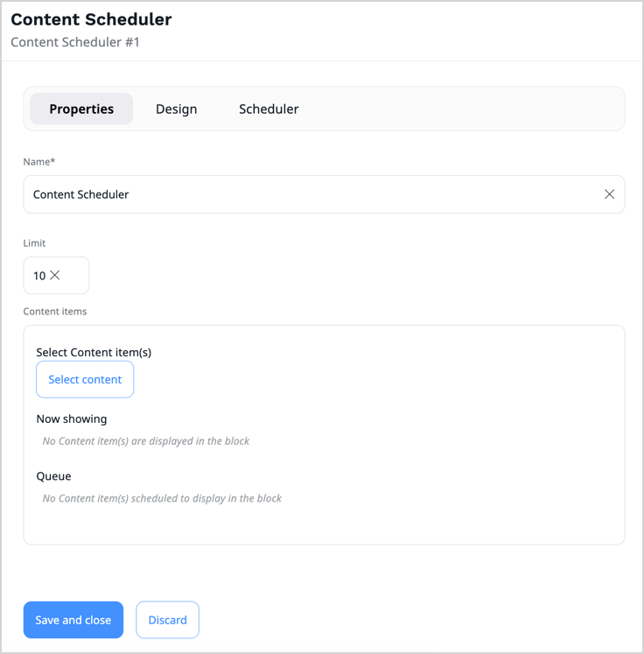Click the 'No Content item(s) are displayed' message
644x654 pixels.
[146, 441]
